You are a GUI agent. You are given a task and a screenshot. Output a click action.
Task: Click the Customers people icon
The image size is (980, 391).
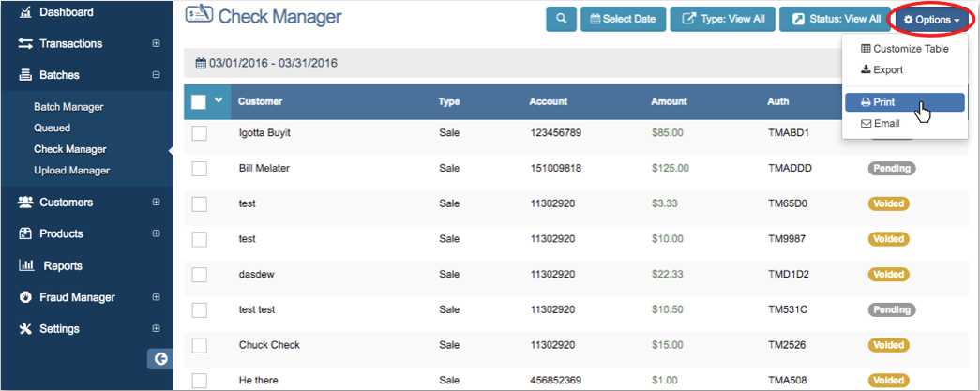click(25, 202)
